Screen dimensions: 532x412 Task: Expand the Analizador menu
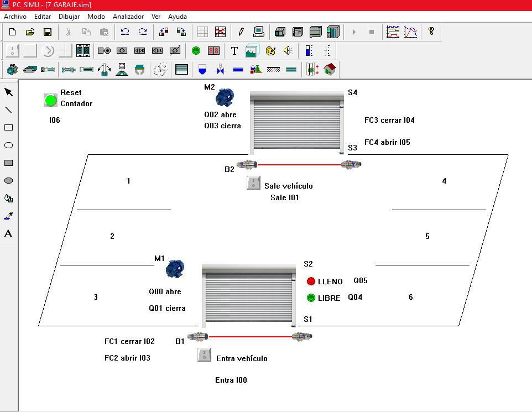tap(128, 17)
